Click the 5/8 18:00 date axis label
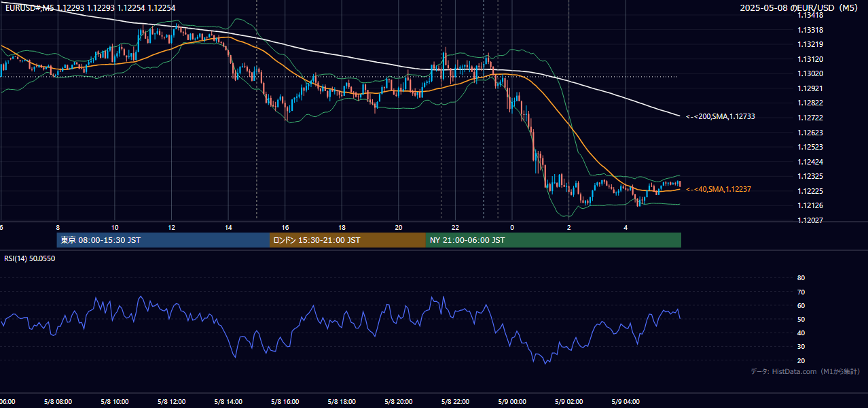Image resolution: width=868 pixels, height=408 pixels. 342,401
